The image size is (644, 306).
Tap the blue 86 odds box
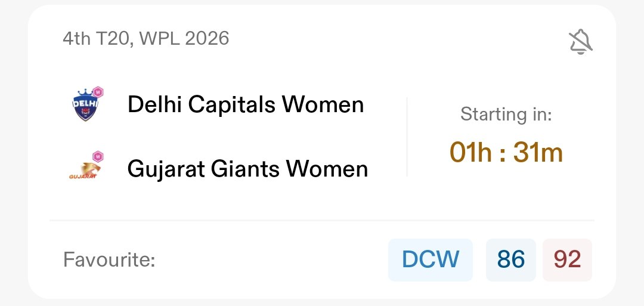point(510,259)
